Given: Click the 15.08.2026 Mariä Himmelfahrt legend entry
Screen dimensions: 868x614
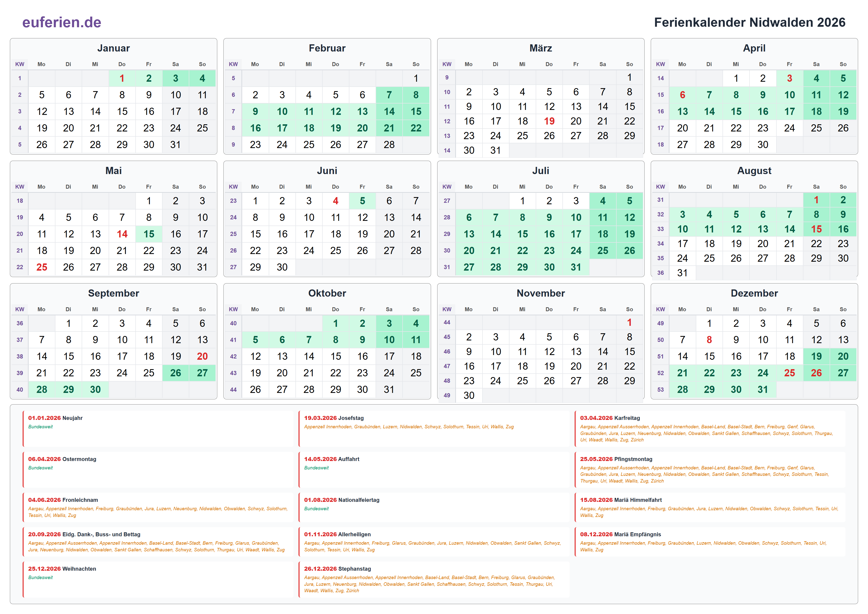Looking at the screenshot, I should (710, 508).
